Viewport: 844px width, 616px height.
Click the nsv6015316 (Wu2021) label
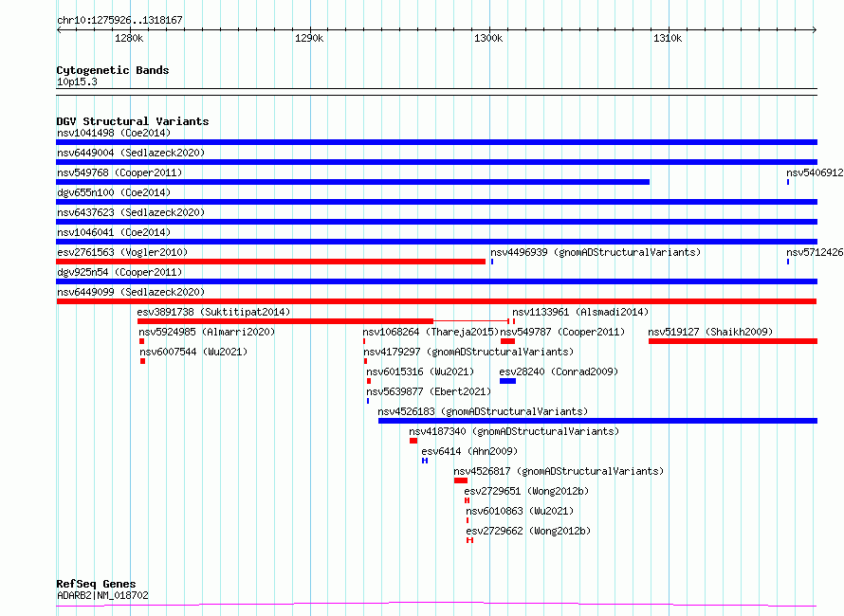tap(420, 371)
